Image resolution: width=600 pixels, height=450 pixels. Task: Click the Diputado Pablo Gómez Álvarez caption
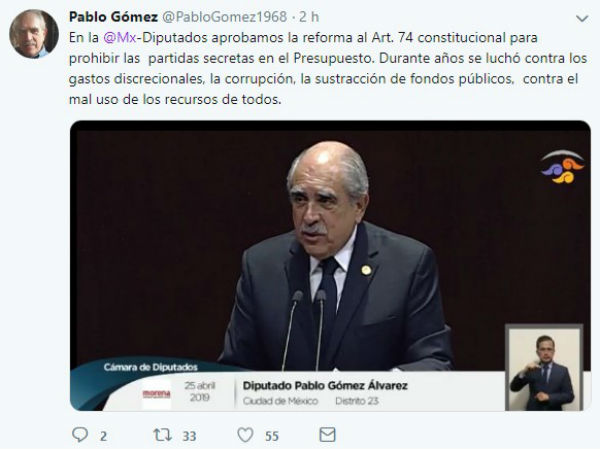point(325,385)
